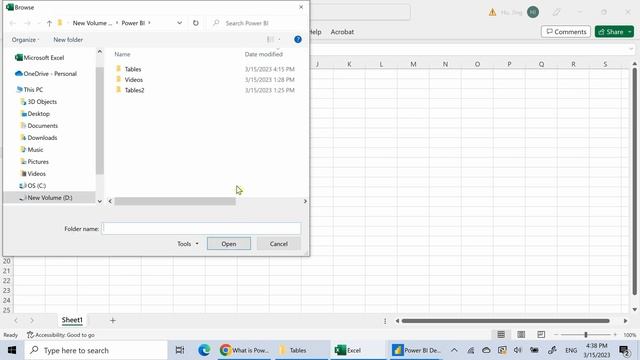The image size is (640, 360).
Task: Click Accessibility: Good to go status
Action: 61,335
